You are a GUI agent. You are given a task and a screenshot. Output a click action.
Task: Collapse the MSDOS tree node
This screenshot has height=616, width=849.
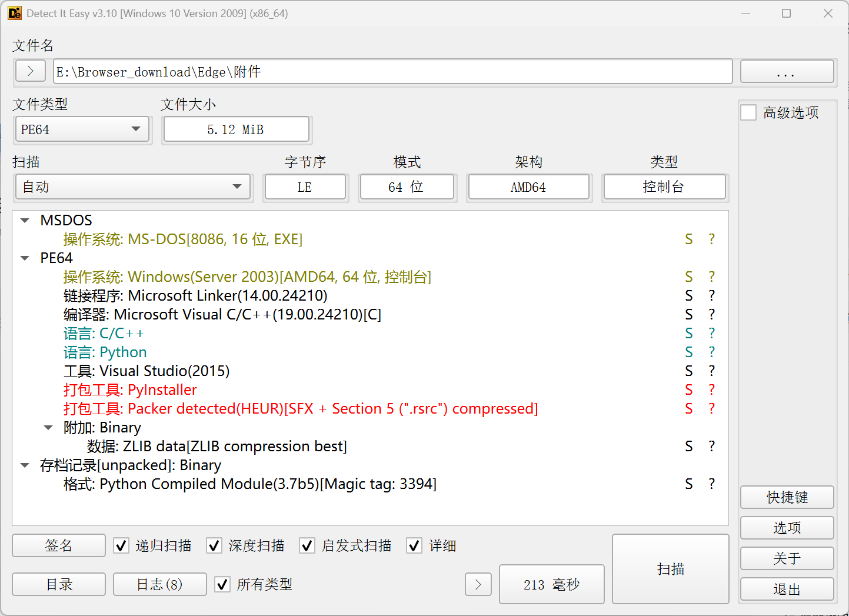25,221
